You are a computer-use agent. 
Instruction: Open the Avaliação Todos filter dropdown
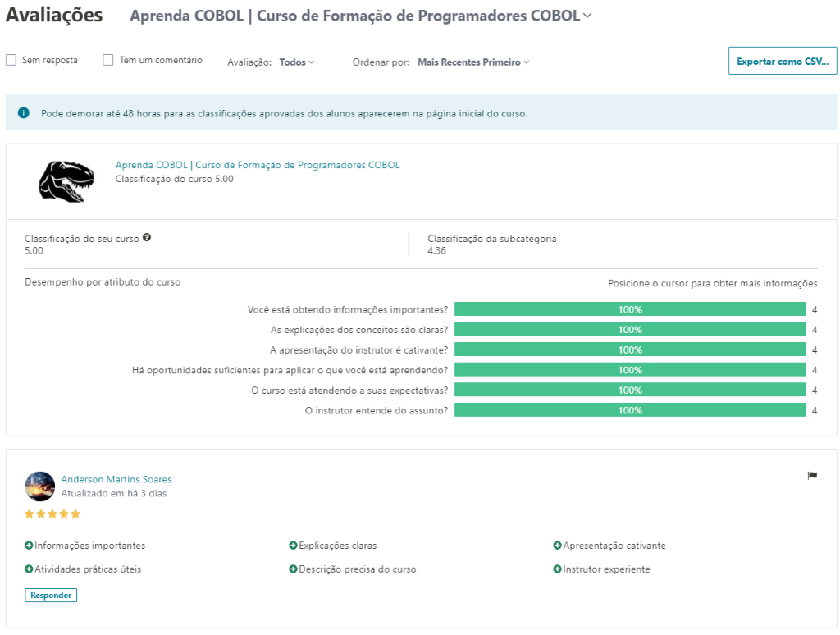pyautogui.click(x=297, y=62)
